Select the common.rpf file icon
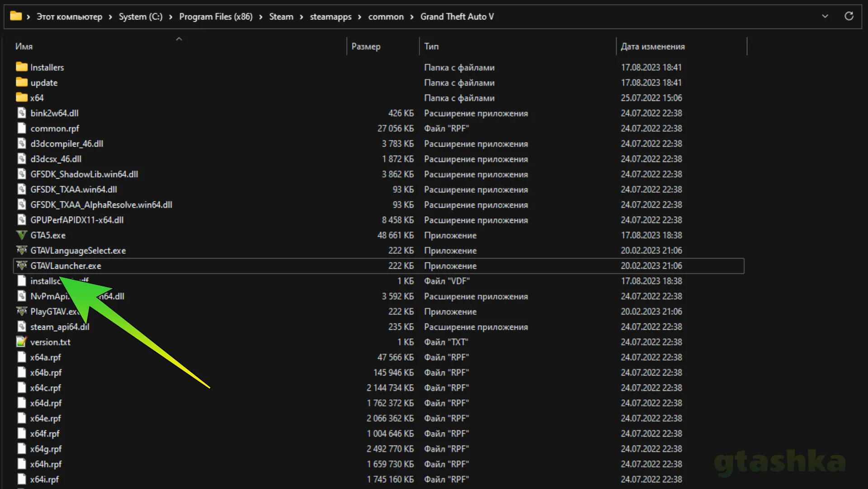The width and height of the screenshot is (868, 489). 22,128
